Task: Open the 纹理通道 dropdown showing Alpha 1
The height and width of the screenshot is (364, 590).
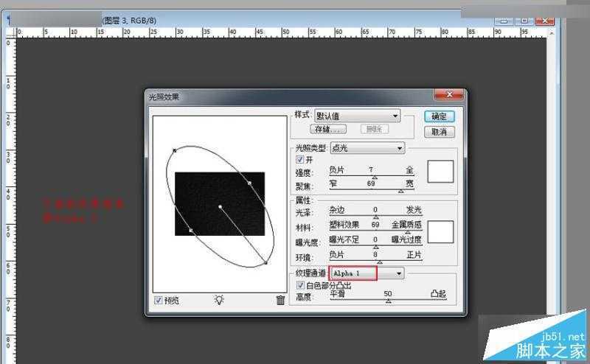Action: [367, 273]
